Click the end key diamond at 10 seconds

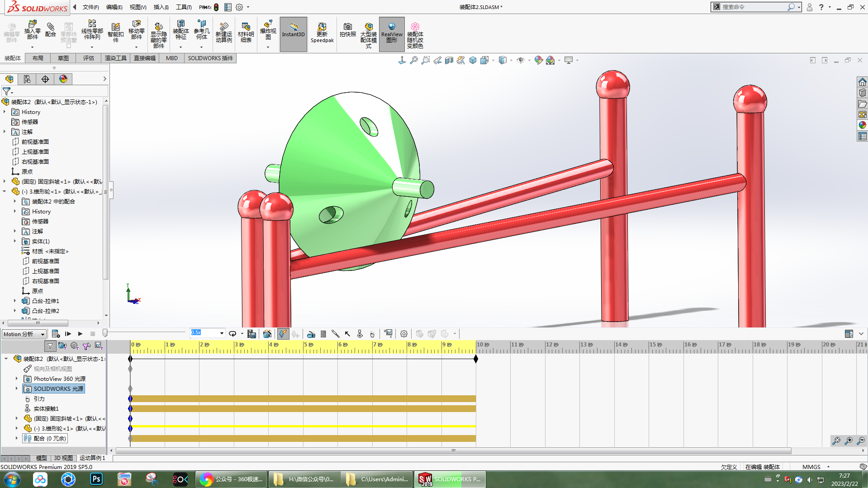point(476,359)
